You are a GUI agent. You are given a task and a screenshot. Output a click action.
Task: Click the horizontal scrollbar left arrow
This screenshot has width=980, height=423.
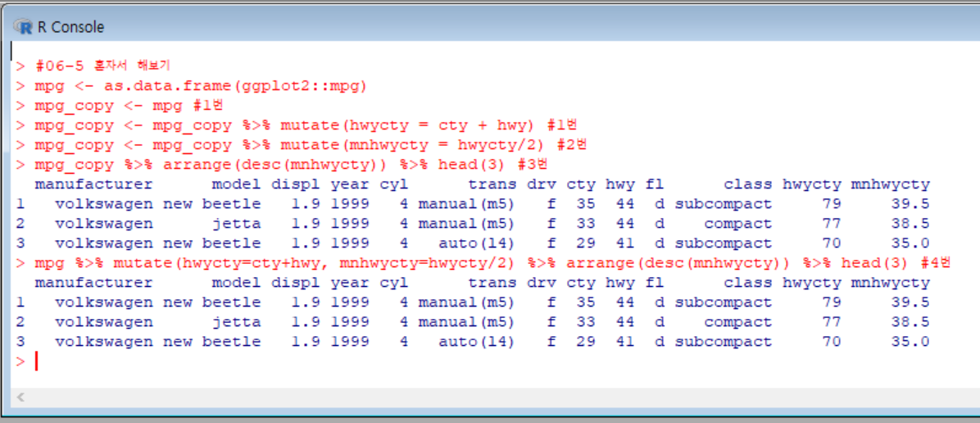click(x=20, y=397)
